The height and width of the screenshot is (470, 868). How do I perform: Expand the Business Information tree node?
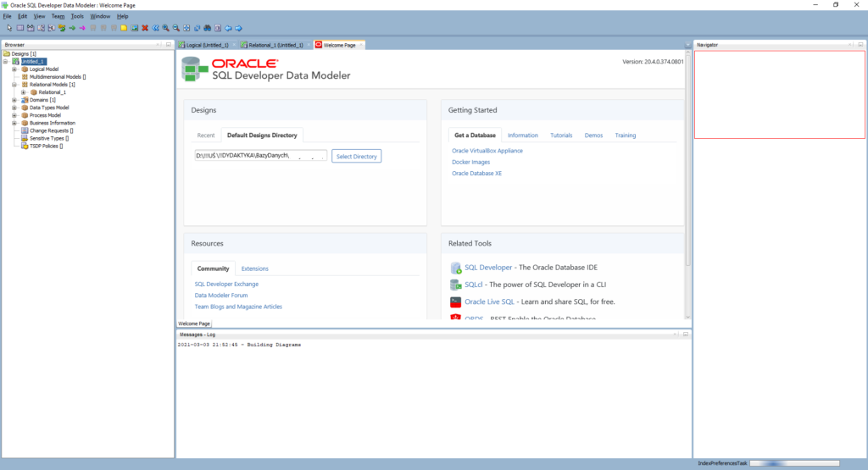(x=14, y=123)
